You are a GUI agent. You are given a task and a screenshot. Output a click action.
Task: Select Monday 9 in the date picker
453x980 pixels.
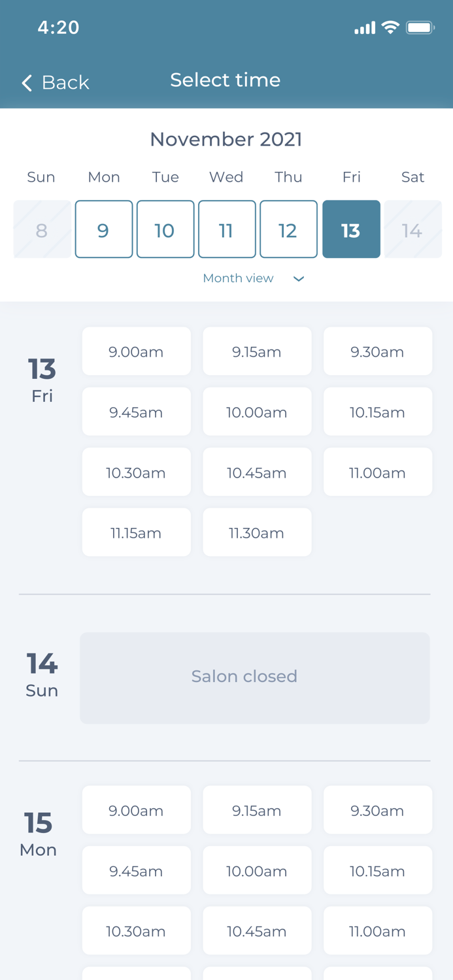coord(103,229)
